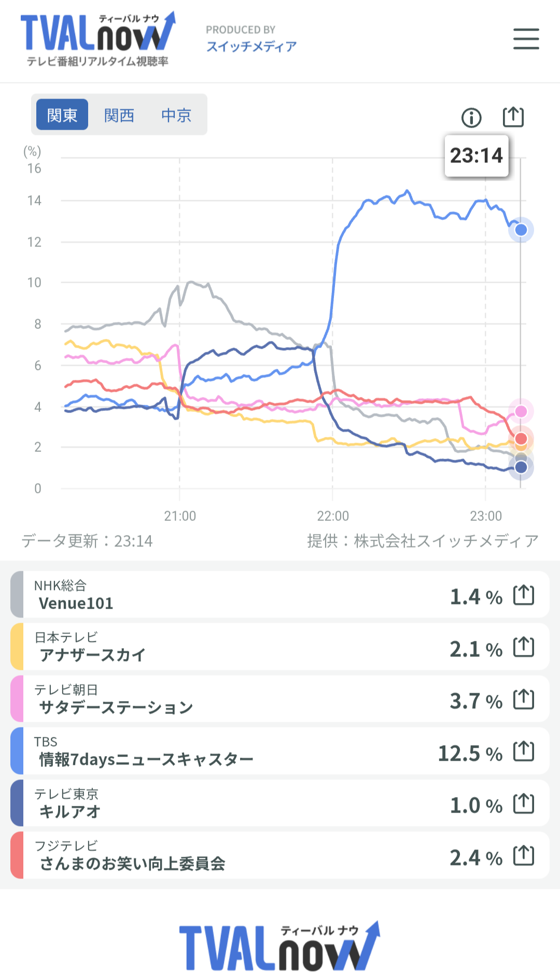Switch to the 関西 region tab
The height and width of the screenshot is (974, 560).
tap(119, 115)
